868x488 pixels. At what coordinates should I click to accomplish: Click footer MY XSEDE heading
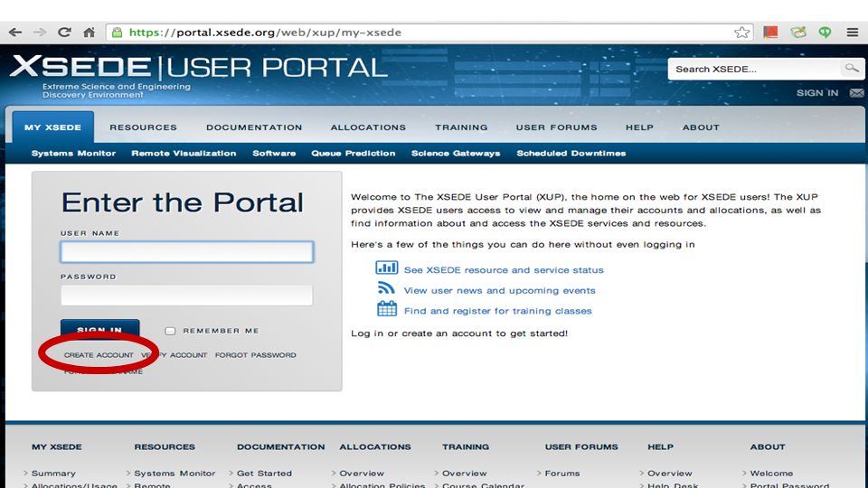56,446
